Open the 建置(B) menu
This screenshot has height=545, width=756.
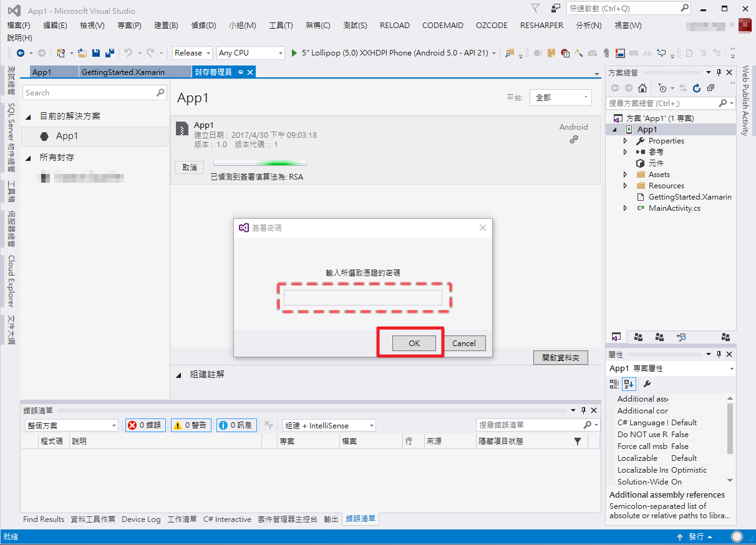[x=166, y=26]
